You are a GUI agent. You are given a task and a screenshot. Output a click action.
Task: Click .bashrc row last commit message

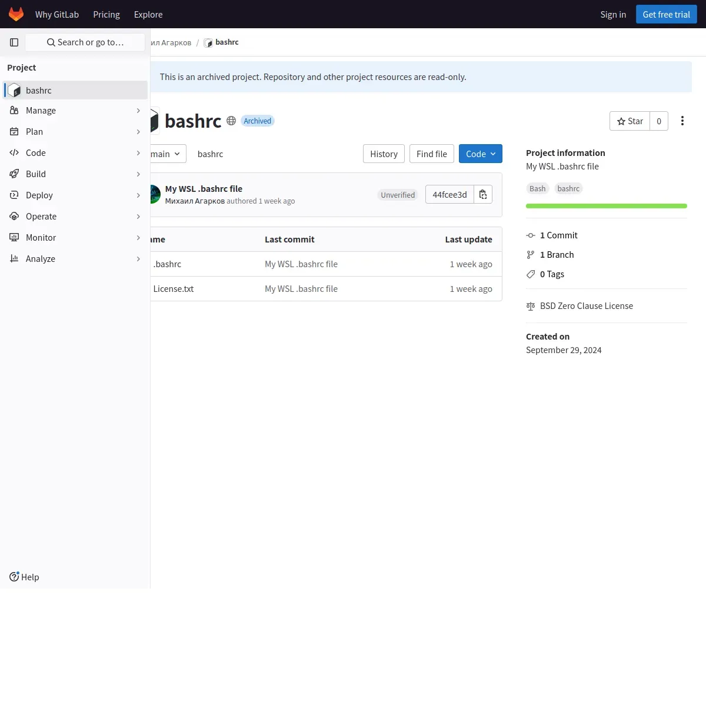(x=301, y=264)
